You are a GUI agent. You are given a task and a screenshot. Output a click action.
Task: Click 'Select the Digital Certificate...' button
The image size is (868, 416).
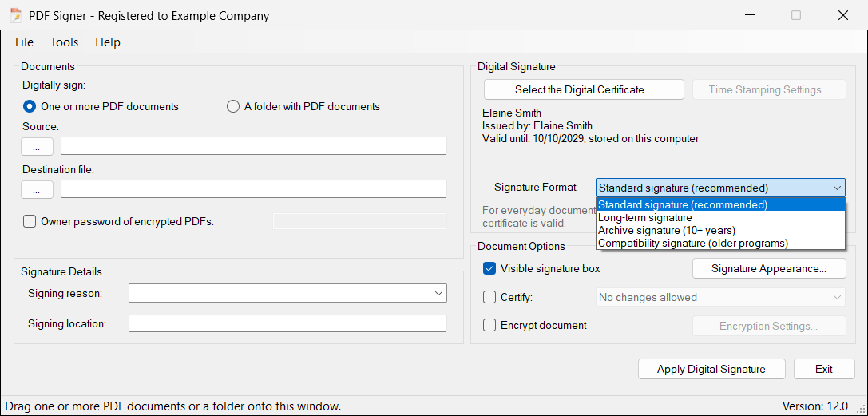click(584, 89)
